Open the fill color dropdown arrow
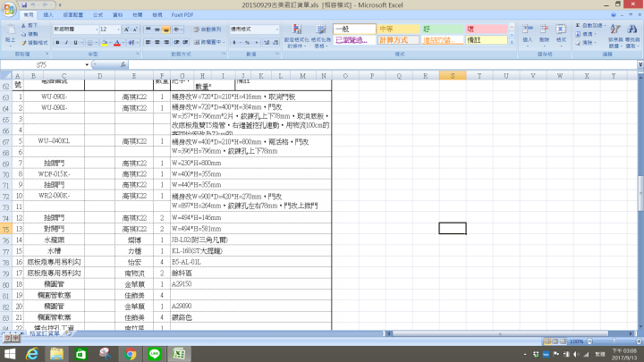The height and width of the screenshot is (362, 644). click(110, 43)
